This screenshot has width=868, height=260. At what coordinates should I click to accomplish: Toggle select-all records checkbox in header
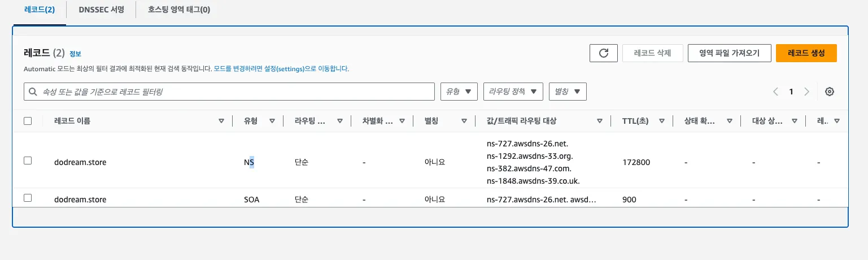tap(28, 121)
